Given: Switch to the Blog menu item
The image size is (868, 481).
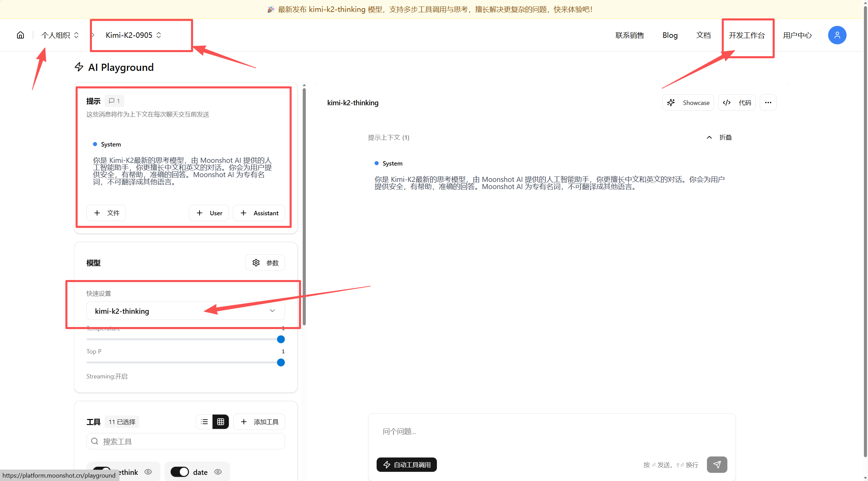Looking at the screenshot, I should coord(669,35).
